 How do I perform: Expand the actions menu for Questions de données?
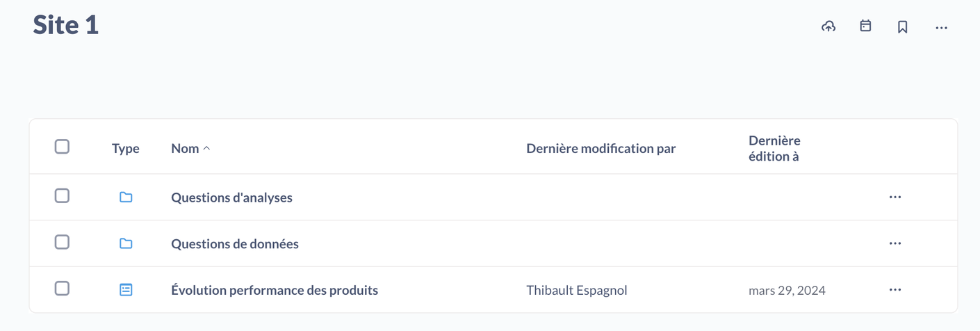click(x=895, y=243)
